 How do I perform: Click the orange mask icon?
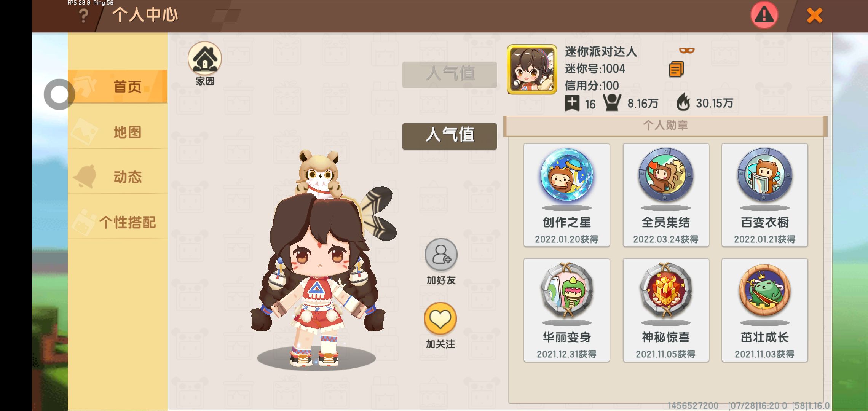687,50
